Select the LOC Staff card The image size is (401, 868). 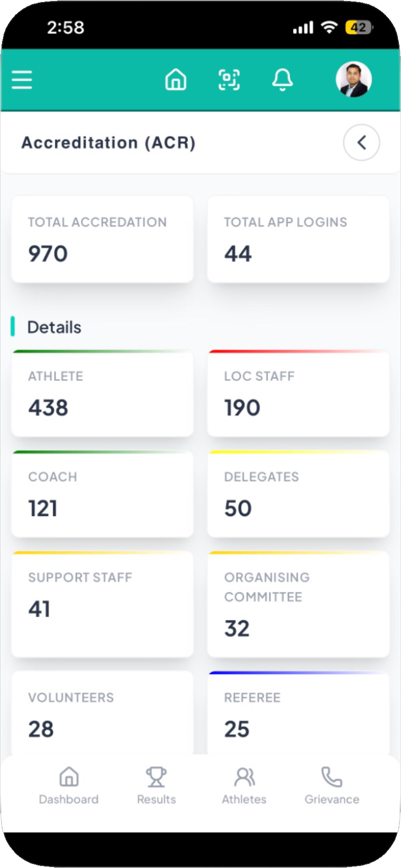[x=298, y=393]
